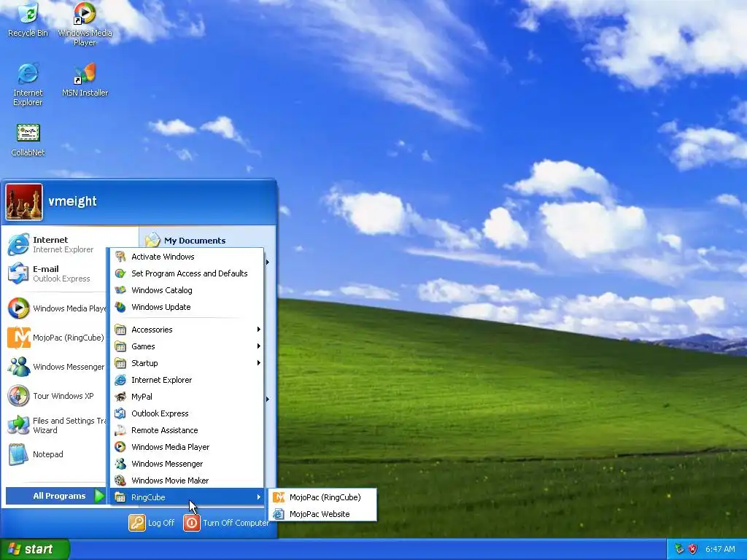Launch MojoPac (RingCube) from recent programs list

56,338
